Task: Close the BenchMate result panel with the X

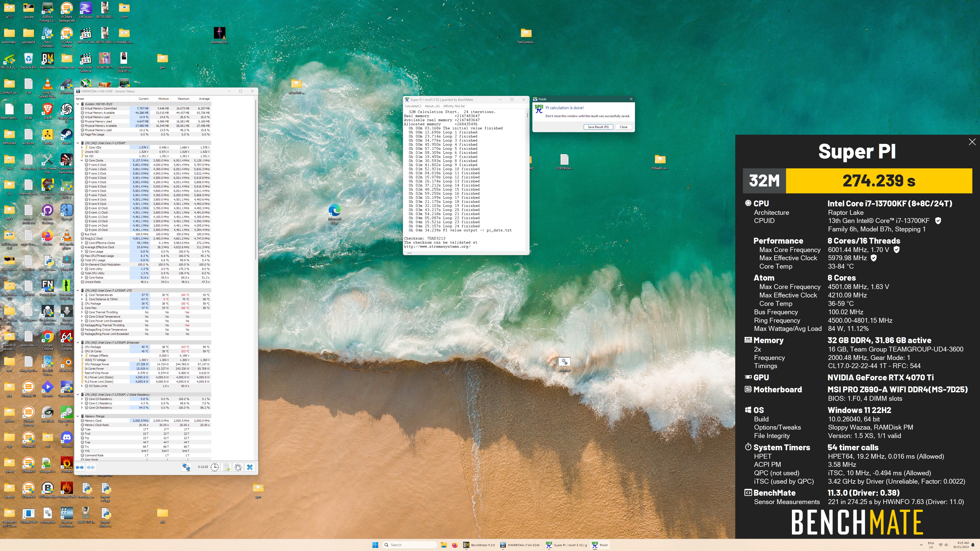Action: tap(972, 142)
